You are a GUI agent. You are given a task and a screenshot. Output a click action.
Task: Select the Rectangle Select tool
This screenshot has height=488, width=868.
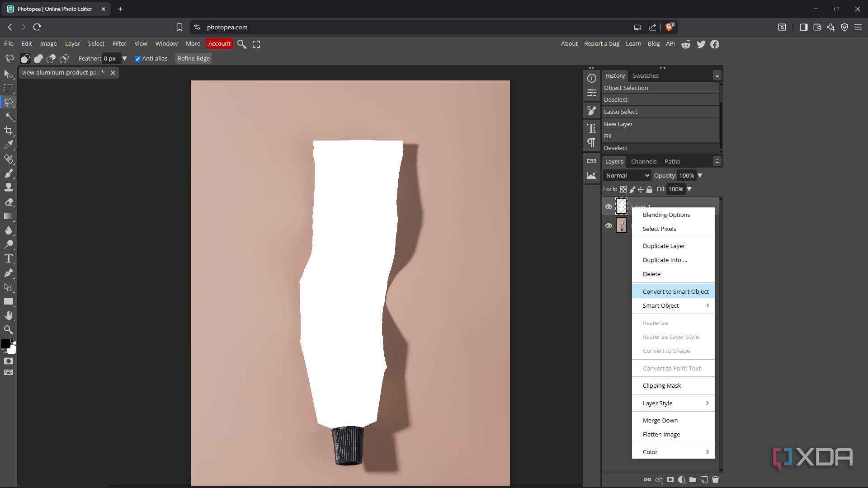pyautogui.click(x=9, y=88)
